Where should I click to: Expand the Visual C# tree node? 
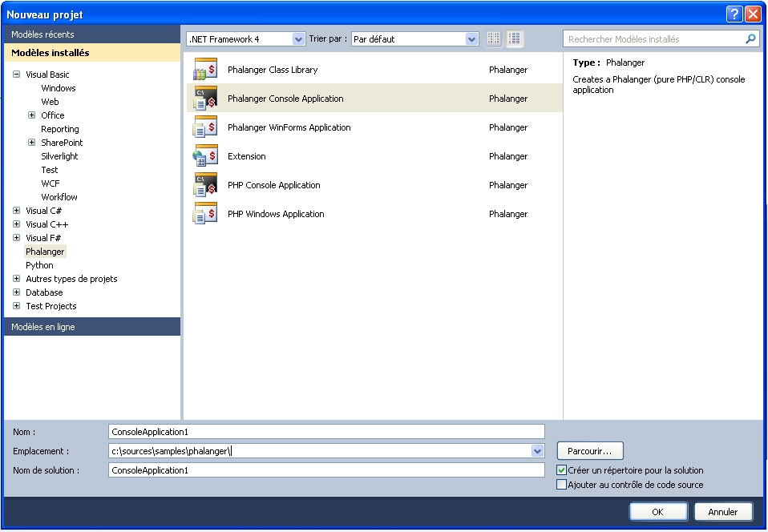(17, 211)
